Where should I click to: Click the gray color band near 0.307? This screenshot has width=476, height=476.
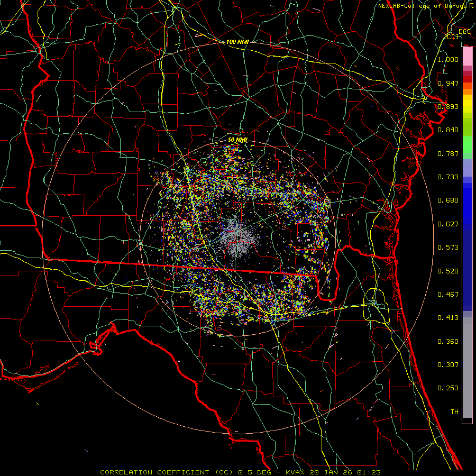click(x=467, y=368)
